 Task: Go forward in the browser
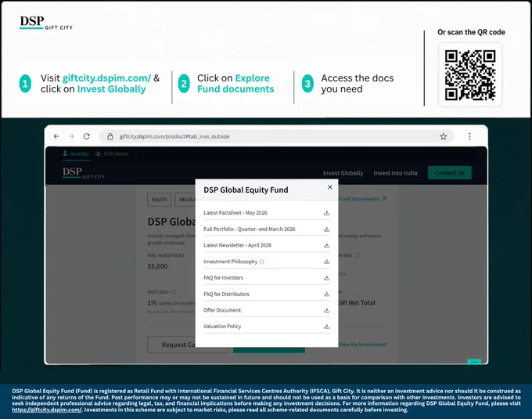pos(71,136)
